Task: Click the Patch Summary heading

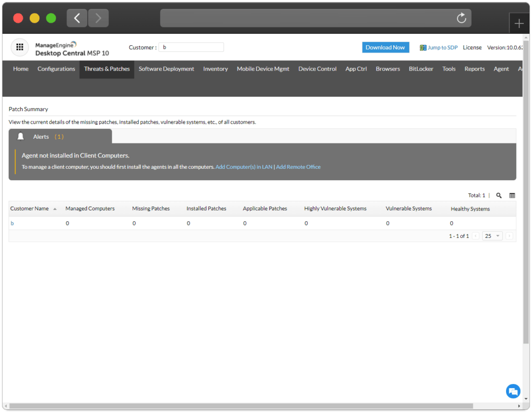Action: click(x=29, y=109)
